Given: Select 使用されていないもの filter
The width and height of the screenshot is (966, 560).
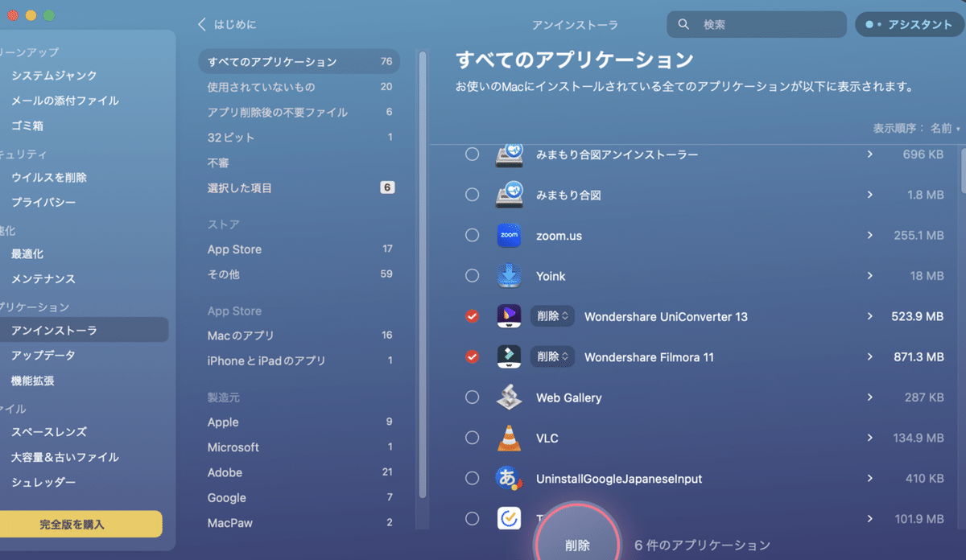Looking at the screenshot, I should point(299,86).
